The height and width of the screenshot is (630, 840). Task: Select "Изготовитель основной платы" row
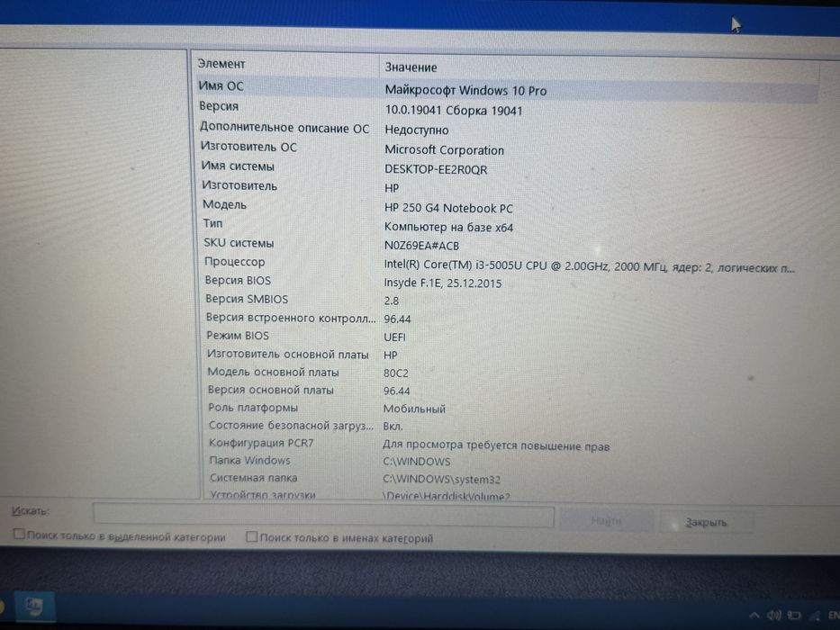tap(288, 354)
